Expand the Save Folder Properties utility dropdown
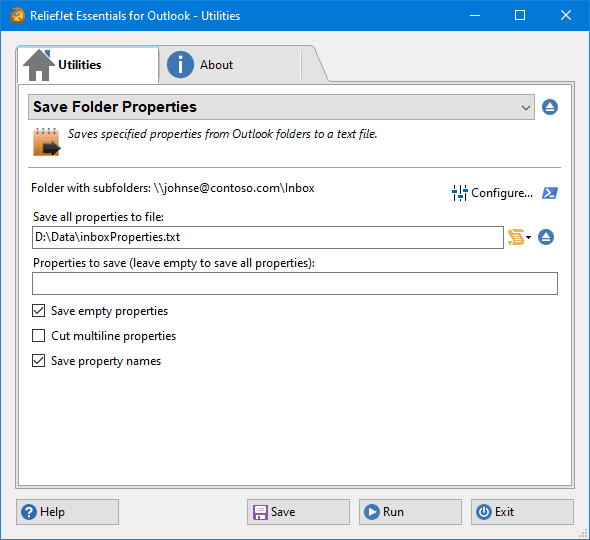Image resolution: width=590 pixels, height=540 pixels. tap(281, 107)
